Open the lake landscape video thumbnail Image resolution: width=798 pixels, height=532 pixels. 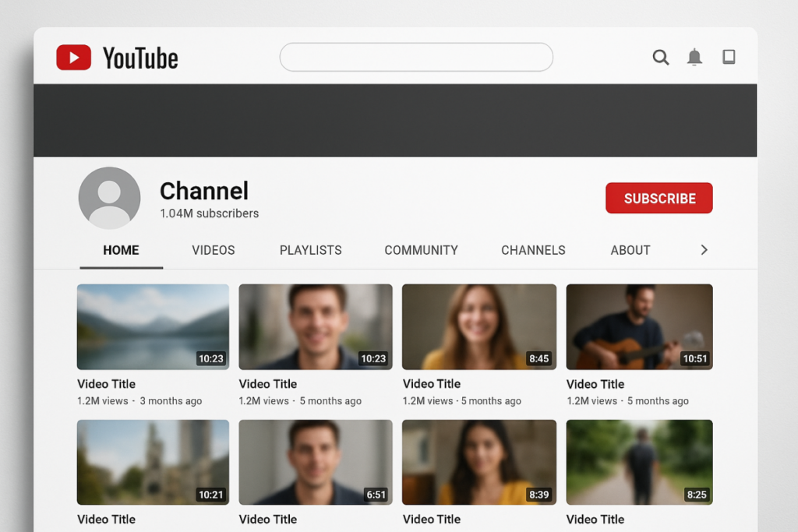(x=154, y=326)
